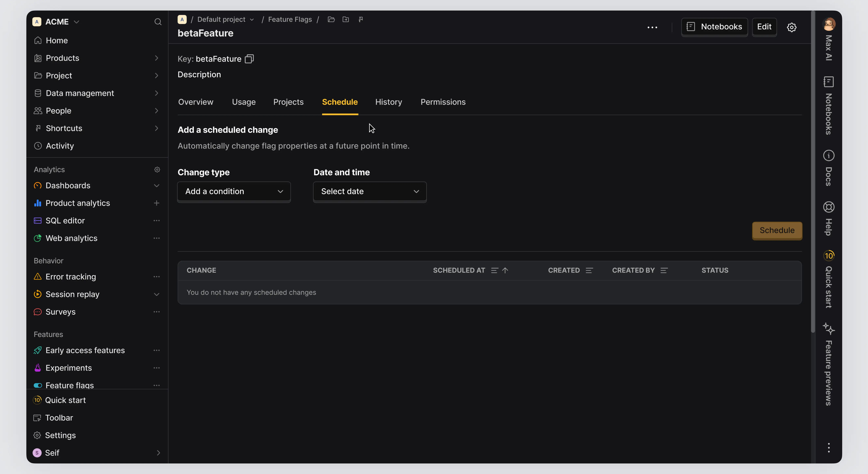Click the Analytics section gear icon
The height and width of the screenshot is (474, 868).
tap(157, 170)
